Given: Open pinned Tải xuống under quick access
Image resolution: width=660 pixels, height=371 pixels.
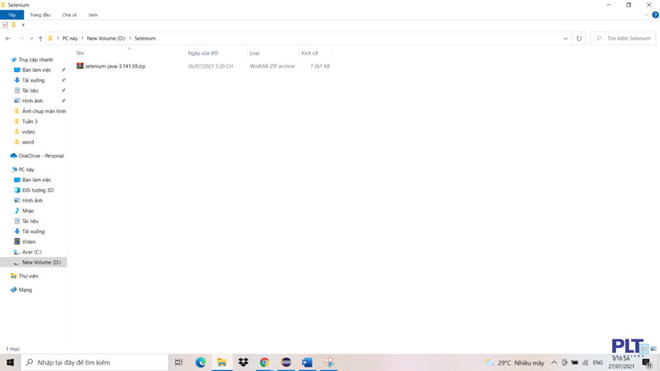Looking at the screenshot, I should point(33,80).
